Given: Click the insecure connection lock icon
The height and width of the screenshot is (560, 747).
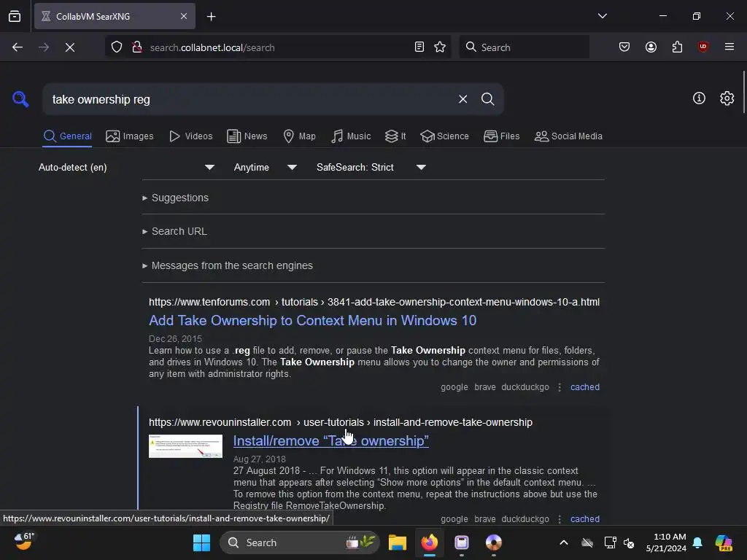Looking at the screenshot, I should (137, 47).
